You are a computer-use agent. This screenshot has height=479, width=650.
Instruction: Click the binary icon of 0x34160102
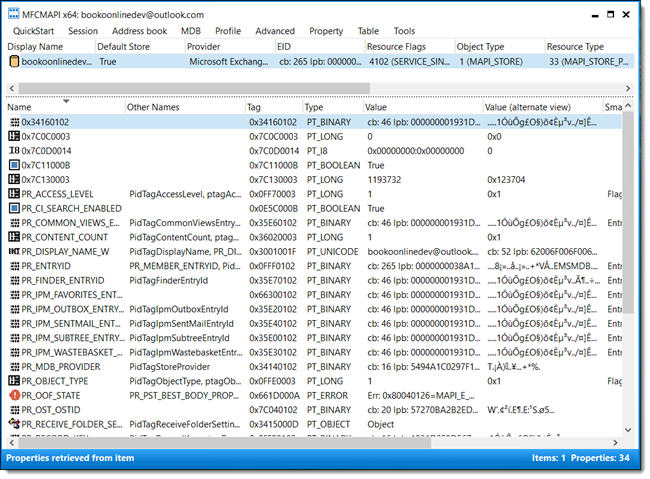15,122
